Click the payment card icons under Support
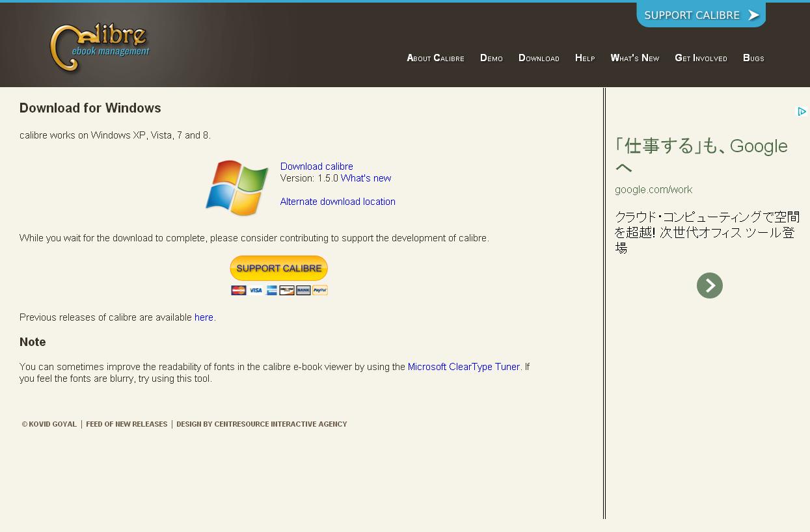The image size is (810, 532). click(279, 290)
